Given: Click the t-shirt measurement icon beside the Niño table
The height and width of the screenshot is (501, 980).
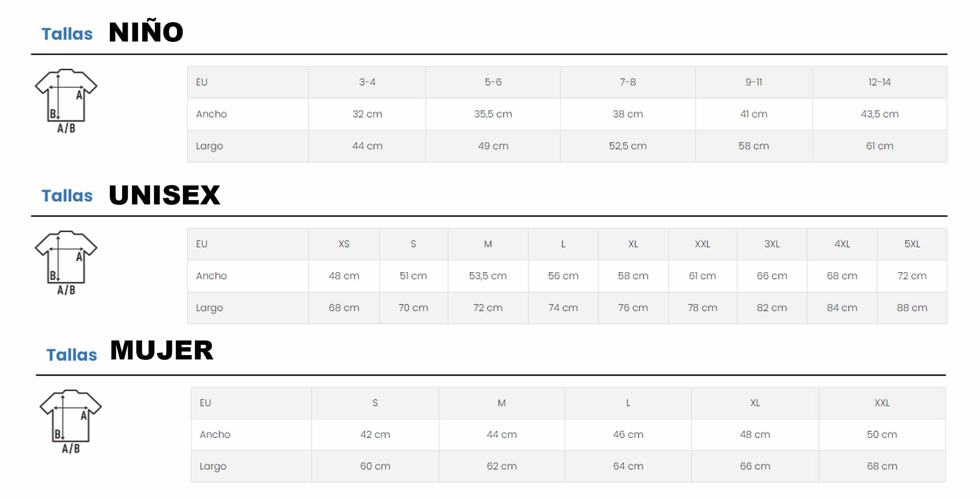Looking at the screenshot, I should point(66,100).
